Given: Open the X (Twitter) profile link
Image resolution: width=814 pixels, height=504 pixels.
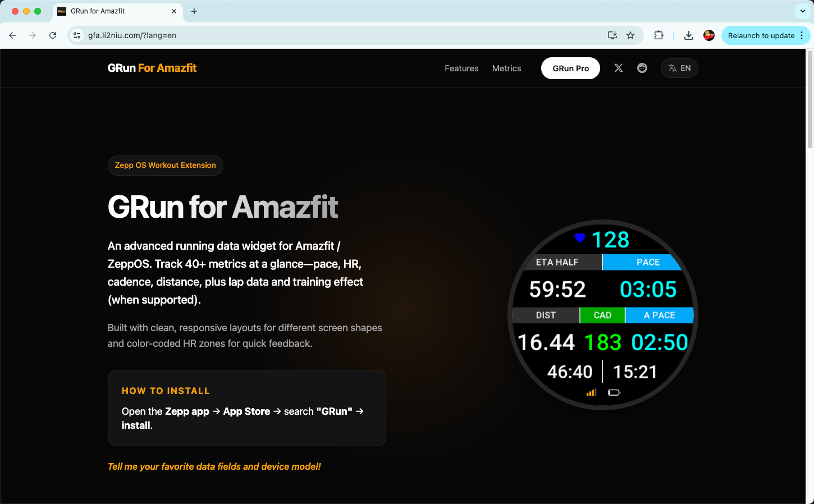Looking at the screenshot, I should (619, 68).
